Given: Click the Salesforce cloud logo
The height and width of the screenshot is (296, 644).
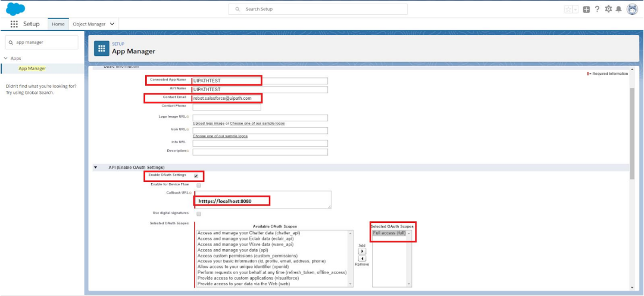Looking at the screenshot, I should pos(15,8).
